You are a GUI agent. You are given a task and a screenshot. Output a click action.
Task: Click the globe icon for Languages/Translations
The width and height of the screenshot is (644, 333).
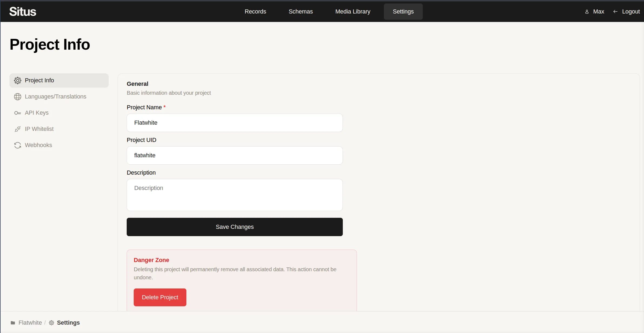pos(18,97)
